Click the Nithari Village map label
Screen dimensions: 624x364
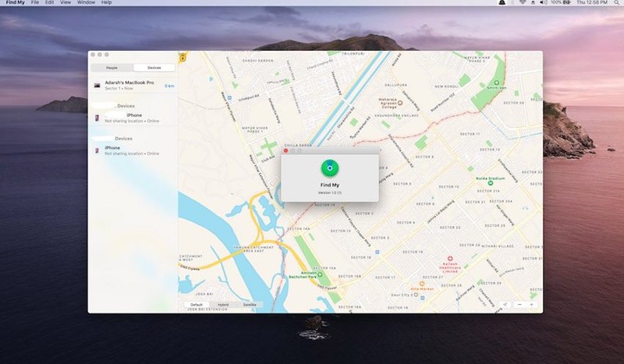[x=498, y=246]
